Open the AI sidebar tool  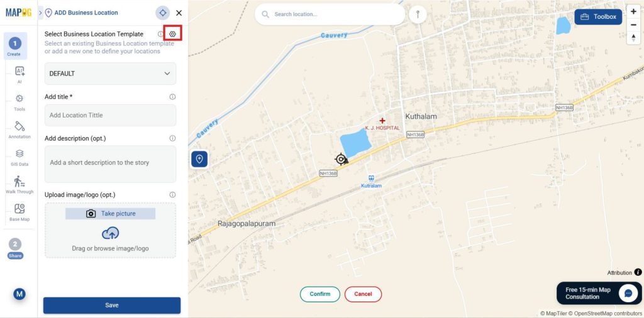[19, 75]
